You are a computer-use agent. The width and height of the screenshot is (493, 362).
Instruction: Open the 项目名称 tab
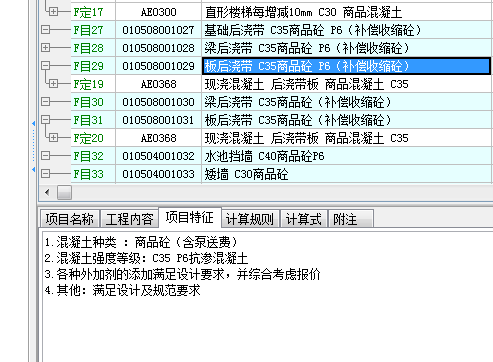click(x=70, y=219)
